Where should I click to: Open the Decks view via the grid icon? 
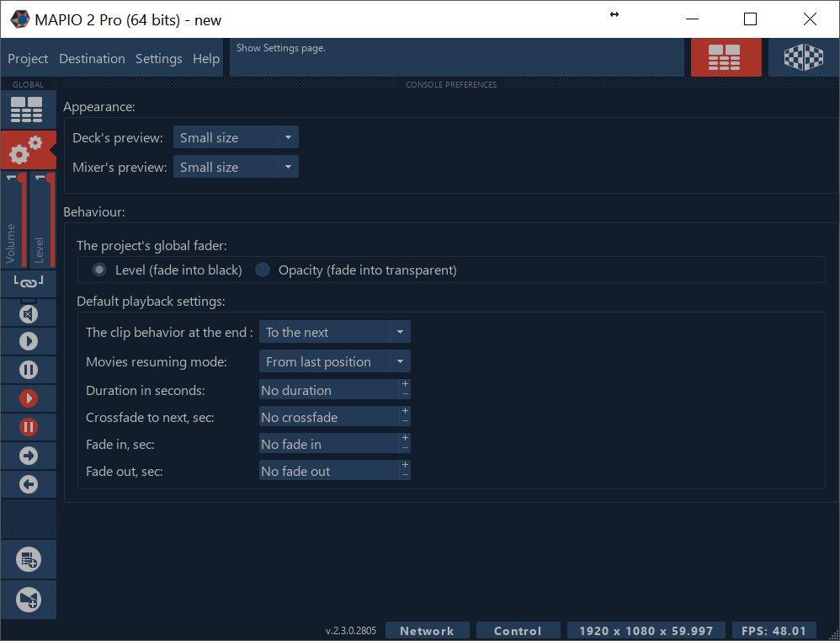(x=28, y=110)
